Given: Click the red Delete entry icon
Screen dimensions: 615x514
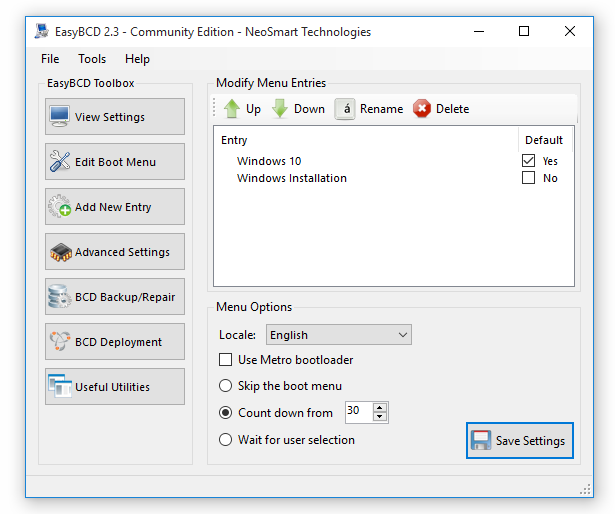Looking at the screenshot, I should [422, 109].
